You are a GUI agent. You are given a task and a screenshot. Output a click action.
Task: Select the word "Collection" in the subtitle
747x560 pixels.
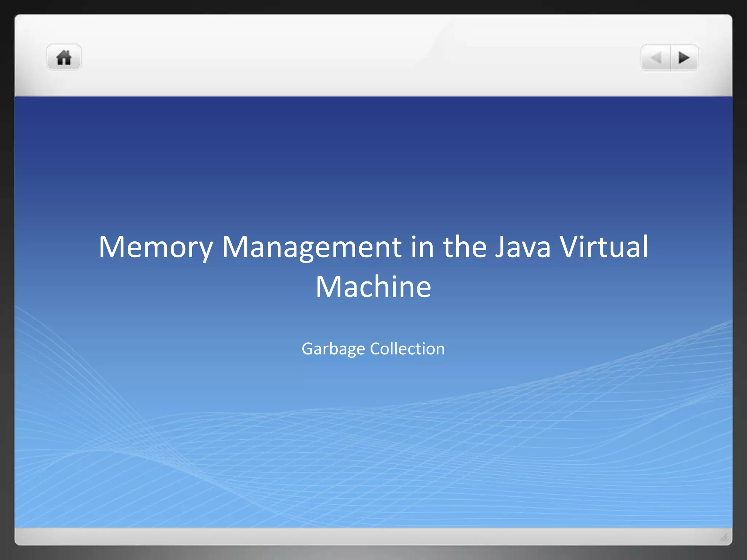coord(407,349)
